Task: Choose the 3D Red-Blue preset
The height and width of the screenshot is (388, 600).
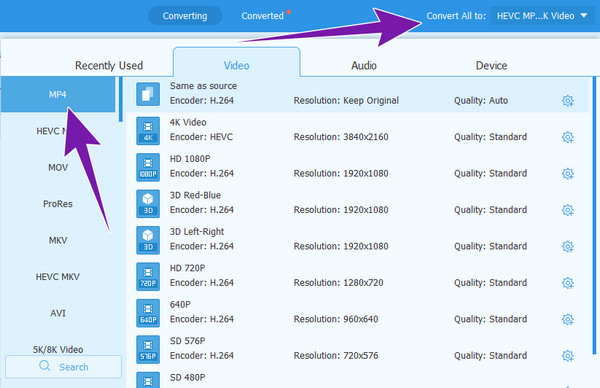Action: (x=357, y=203)
